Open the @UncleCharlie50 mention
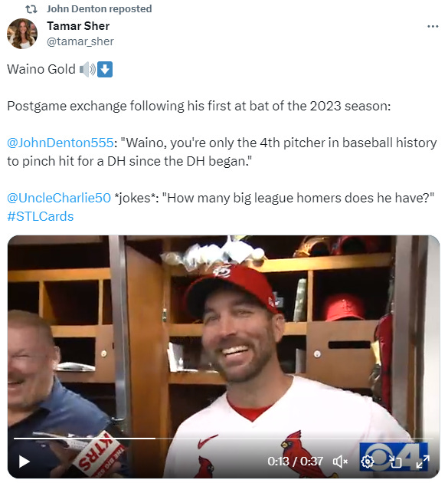This screenshot has height=483, width=448. coord(59,198)
